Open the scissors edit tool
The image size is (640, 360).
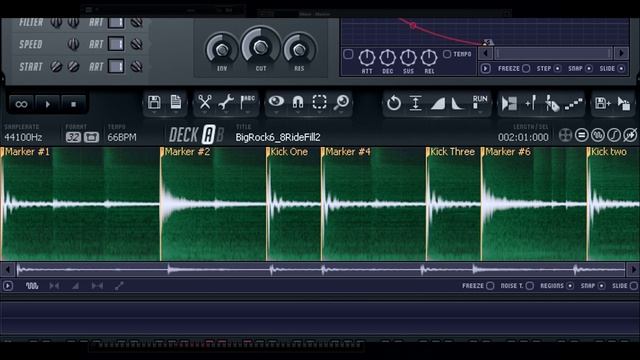coord(204,102)
